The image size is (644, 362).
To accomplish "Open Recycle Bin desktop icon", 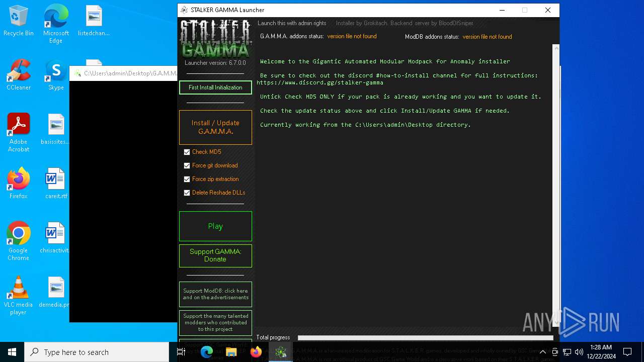I will tap(19, 21).
